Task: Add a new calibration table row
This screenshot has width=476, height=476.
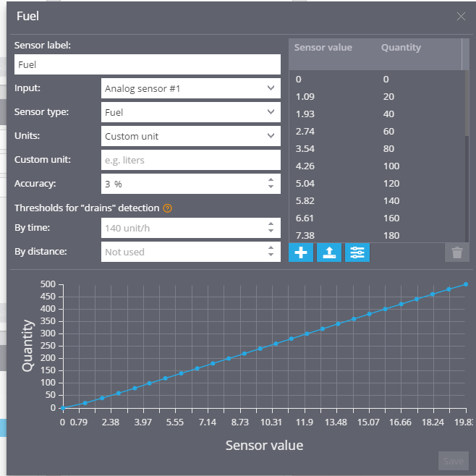Action: click(x=300, y=252)
